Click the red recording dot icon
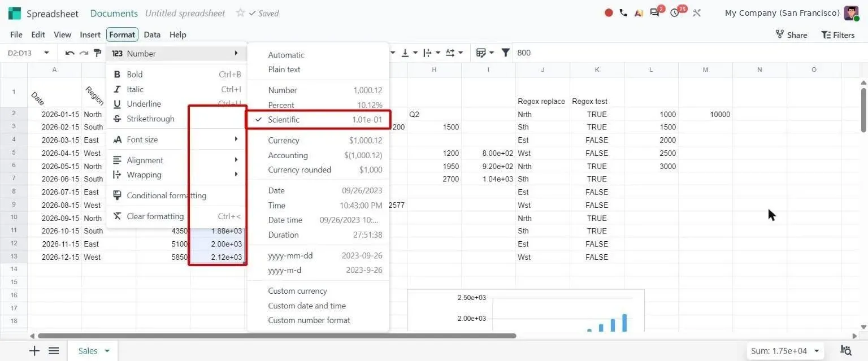The height and width of the screenshot is (361, 868). click(609, 12)
